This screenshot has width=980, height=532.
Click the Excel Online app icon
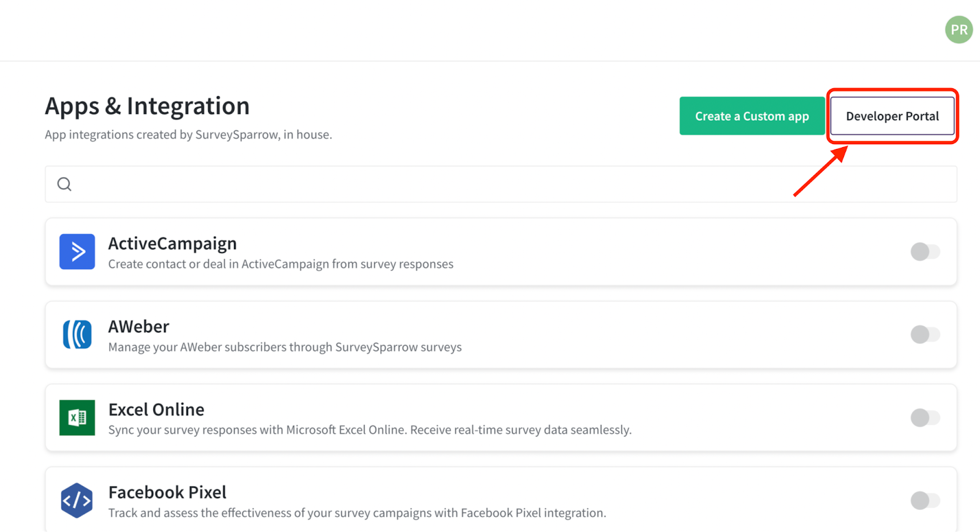pyautogui.click(x=77, y=417)
